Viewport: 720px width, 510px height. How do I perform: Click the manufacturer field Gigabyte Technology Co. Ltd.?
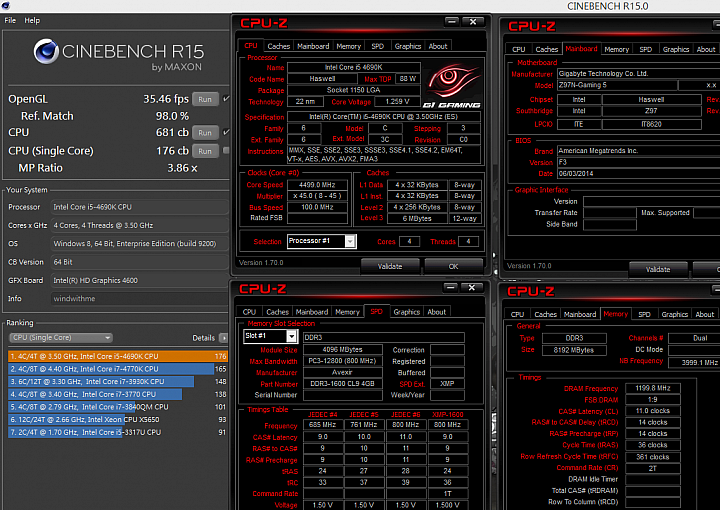coord(638,74)
